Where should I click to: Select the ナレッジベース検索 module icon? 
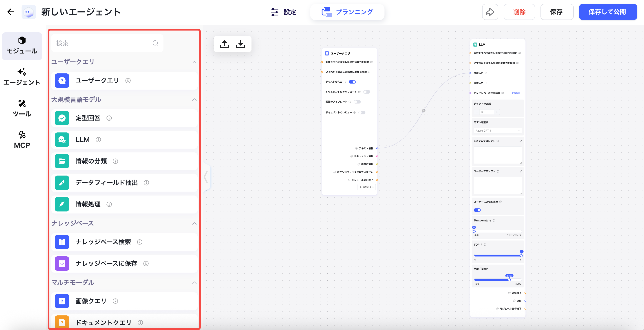(62, 242)
